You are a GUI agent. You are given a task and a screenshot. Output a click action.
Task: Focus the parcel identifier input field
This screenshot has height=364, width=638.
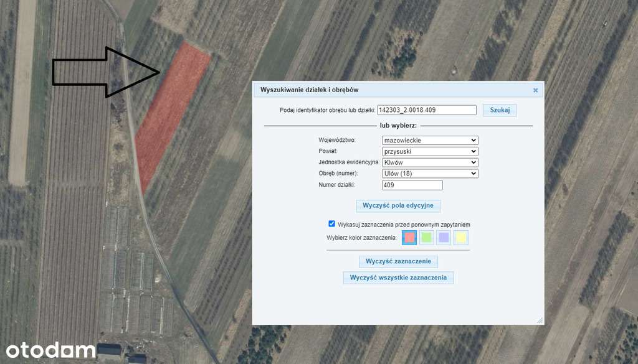point(427,110)
